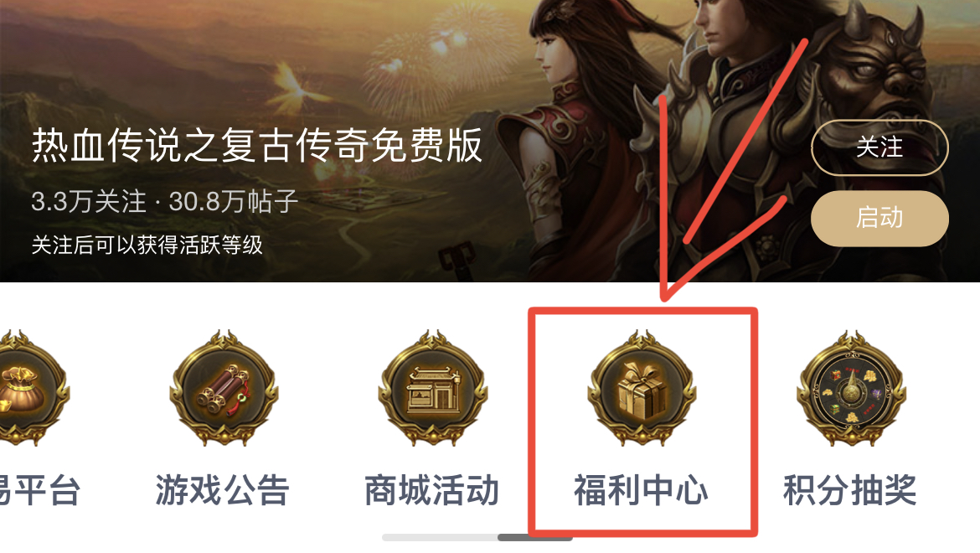Select the 积分抽奖 text label

(x=850, y=490)
